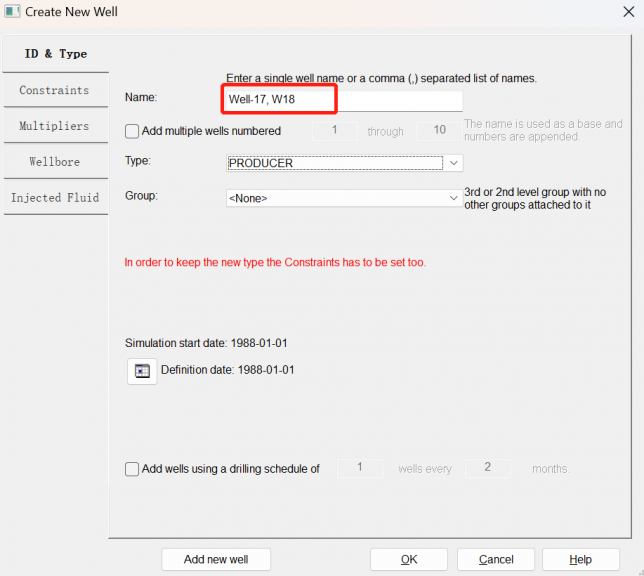Click the application icon in title bar

tap(12, 15)
